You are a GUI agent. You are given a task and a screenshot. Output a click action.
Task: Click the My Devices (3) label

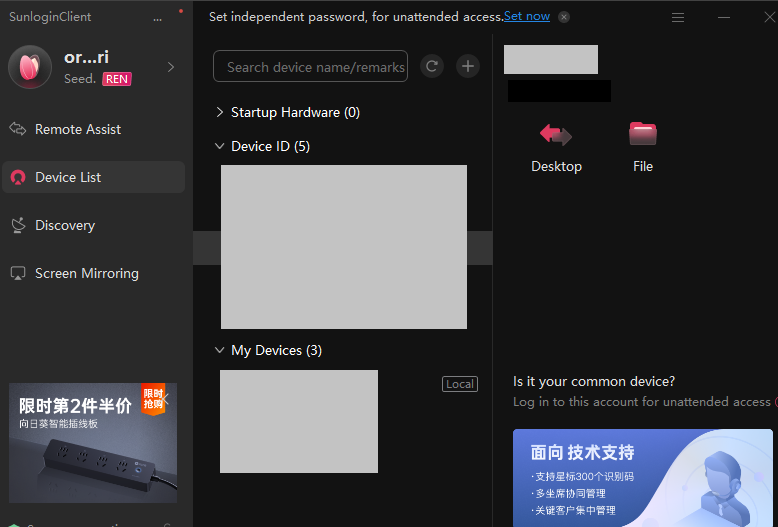pyautogui.click(x=276, y=350)
